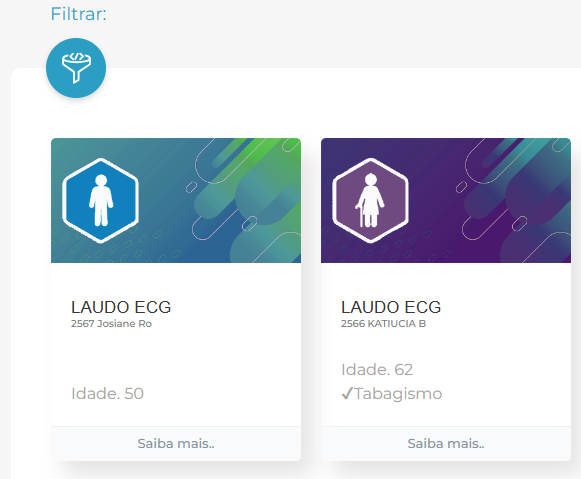The width and height of the screenshot is (581, 479).
Task: Select the patient name 2567 Josiane Ro
Action: coord(112,324)
